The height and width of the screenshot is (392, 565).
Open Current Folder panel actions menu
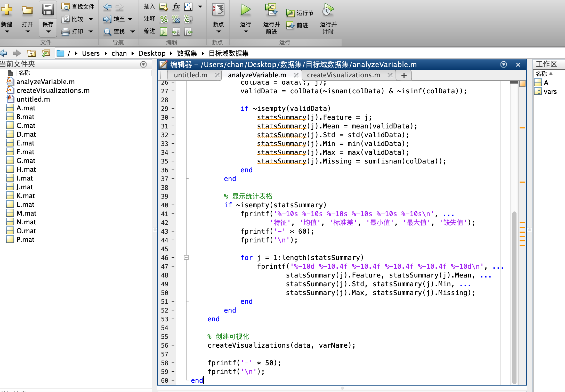click(x=143, y=64)
